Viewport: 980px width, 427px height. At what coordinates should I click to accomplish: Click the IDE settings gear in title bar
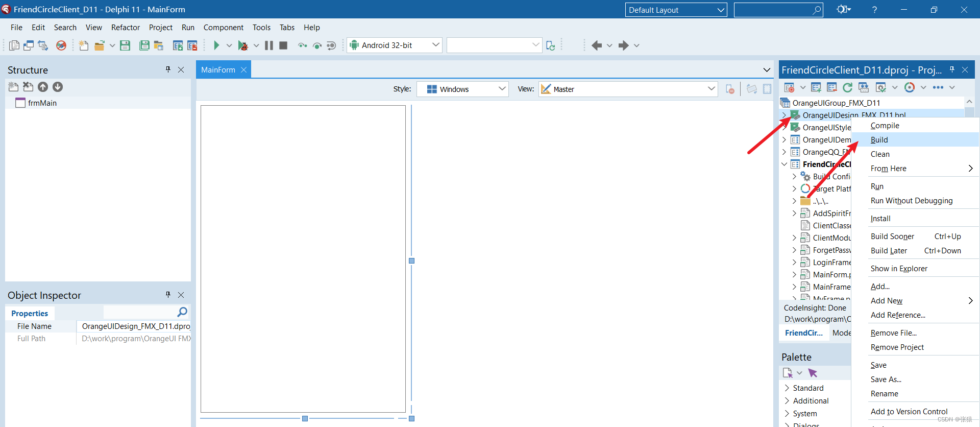pos(842,9)
